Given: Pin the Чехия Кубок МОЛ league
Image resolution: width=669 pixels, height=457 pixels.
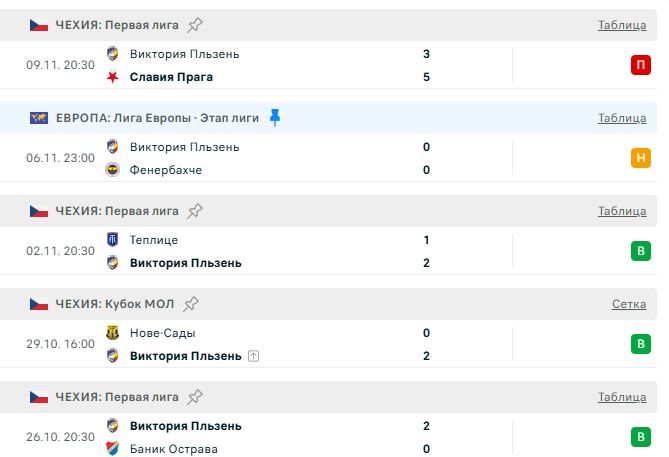Looking at the screenshot, I should coord(192,303).
